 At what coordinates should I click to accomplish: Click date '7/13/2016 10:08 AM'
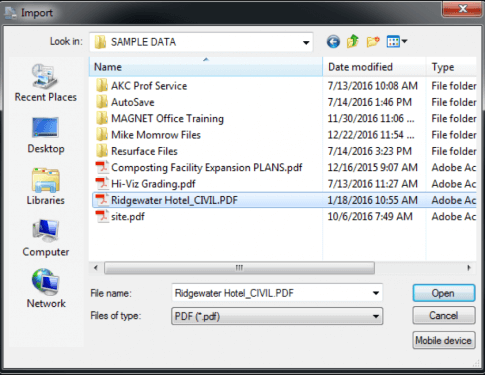point(373,86)
